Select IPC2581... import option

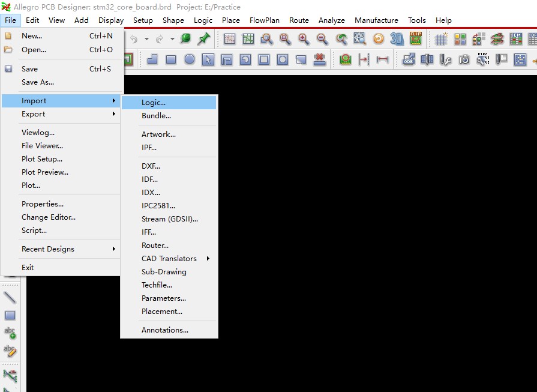click(169, 205)
